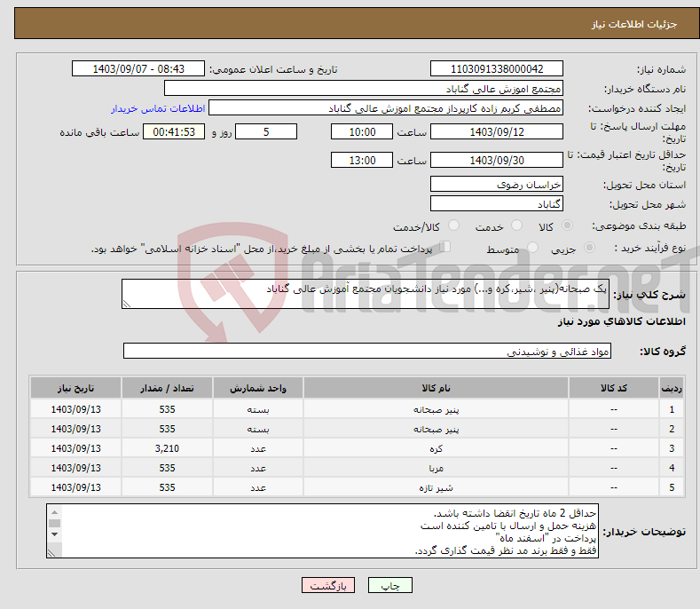Choose the جزیی purchase process radio

[589, 247]
